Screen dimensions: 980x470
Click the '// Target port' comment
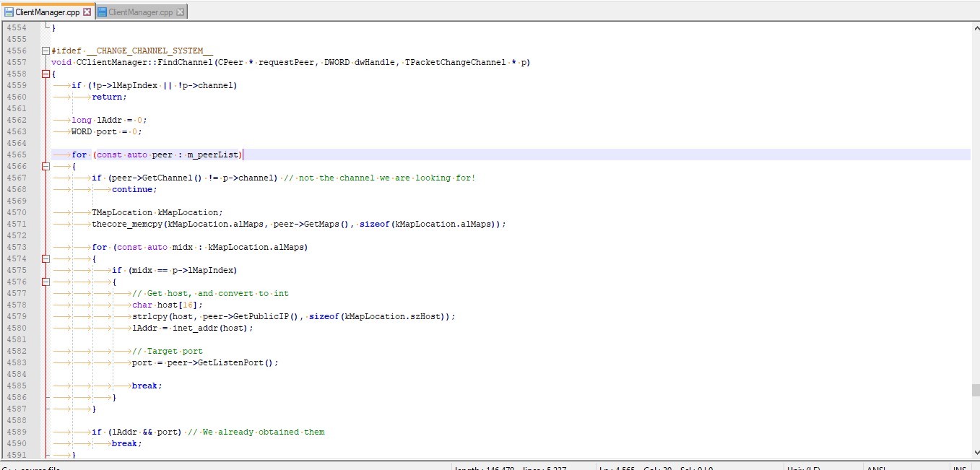168,351
